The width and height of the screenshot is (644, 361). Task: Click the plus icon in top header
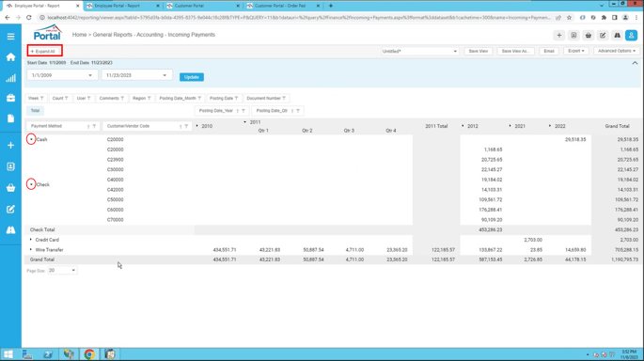pos(559,36)
